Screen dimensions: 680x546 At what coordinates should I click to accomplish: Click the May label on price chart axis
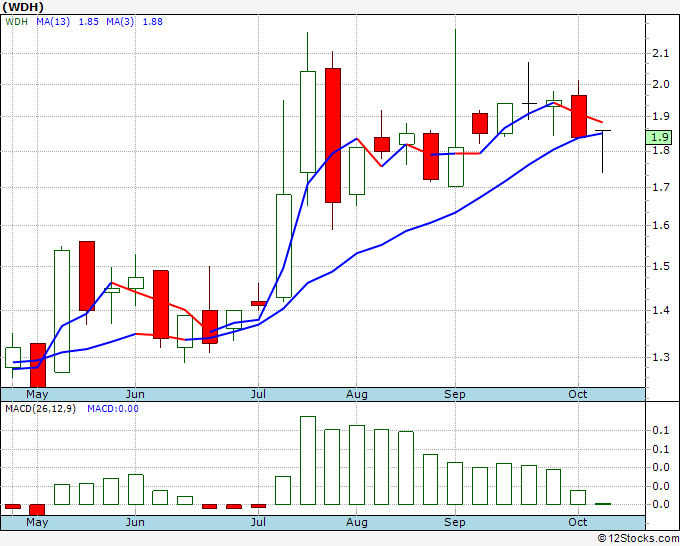pyautogui.click(x=37, y=395)
